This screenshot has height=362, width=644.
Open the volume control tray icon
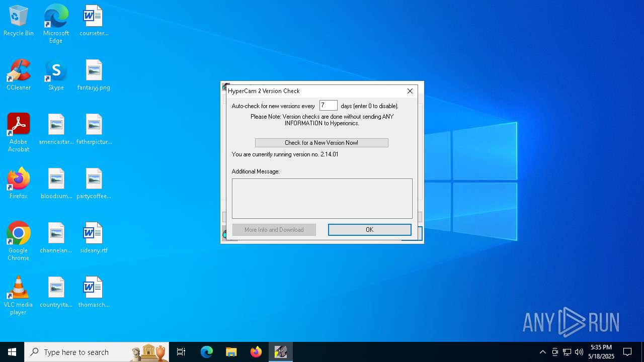click(x=579, y=352)
